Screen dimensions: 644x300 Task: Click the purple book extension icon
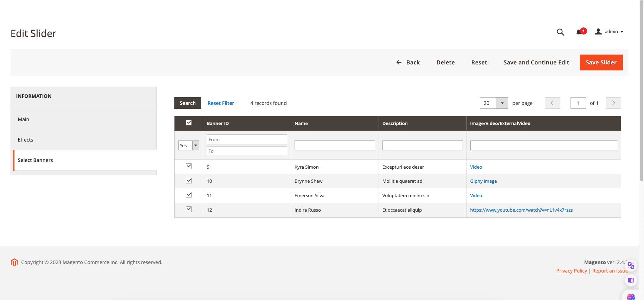[631, 281]
